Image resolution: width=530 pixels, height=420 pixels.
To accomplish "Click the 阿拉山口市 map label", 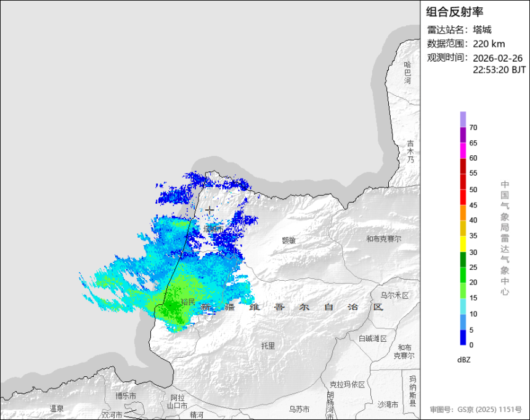I will [177, 402].
